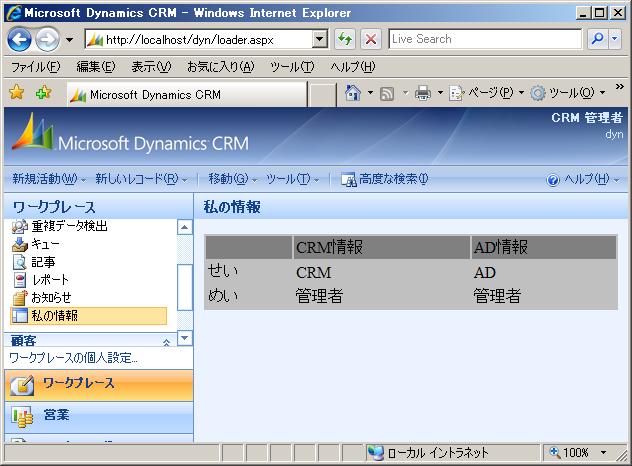This screenshot has height=466, width=632.
Task: Select キュー in the workplace list
Action: click(x=36, y=244)
